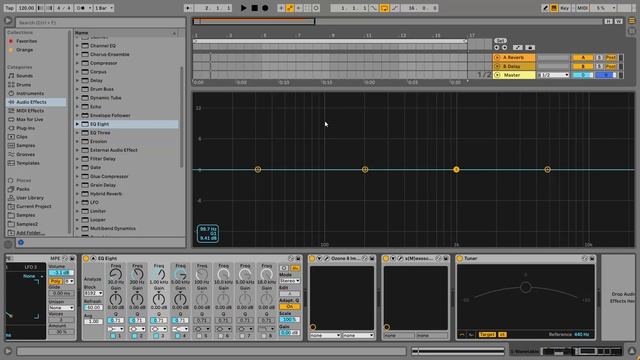This screenshot has width=640, height=360.
Task: Unfold Ozone 8 plug-in parameters arrow
Action: [319, 258]
